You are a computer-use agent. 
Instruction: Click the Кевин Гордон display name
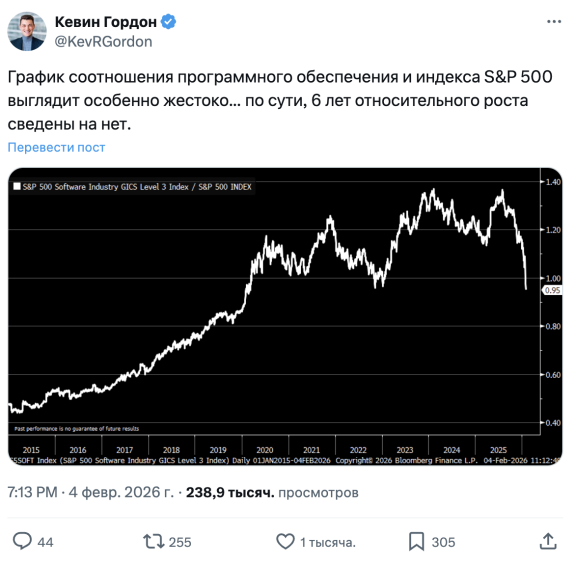pos(106,22)
